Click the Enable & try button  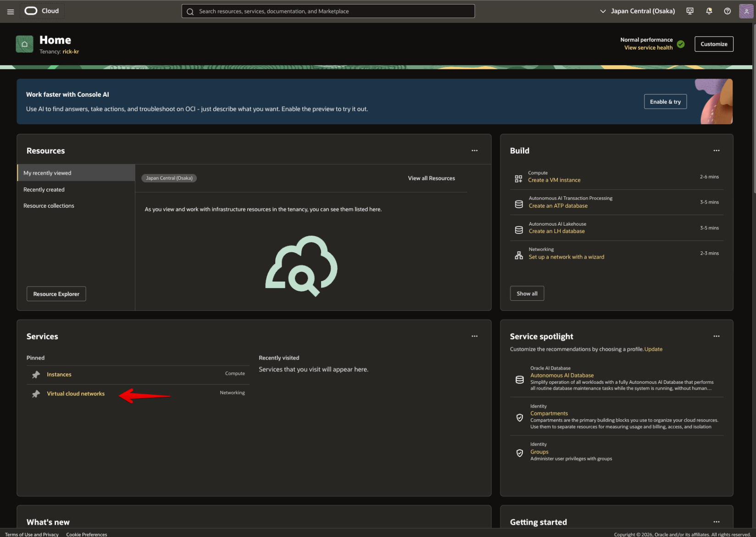pos(665,102)
